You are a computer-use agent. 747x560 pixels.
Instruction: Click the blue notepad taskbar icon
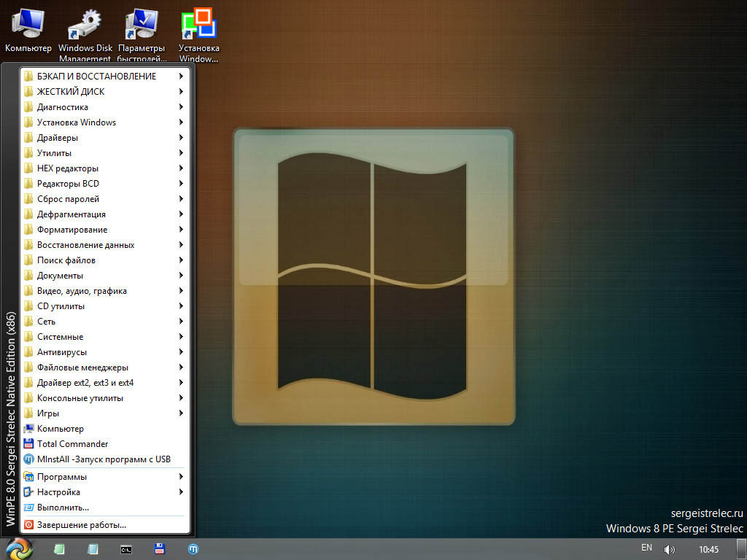point(93,549)
